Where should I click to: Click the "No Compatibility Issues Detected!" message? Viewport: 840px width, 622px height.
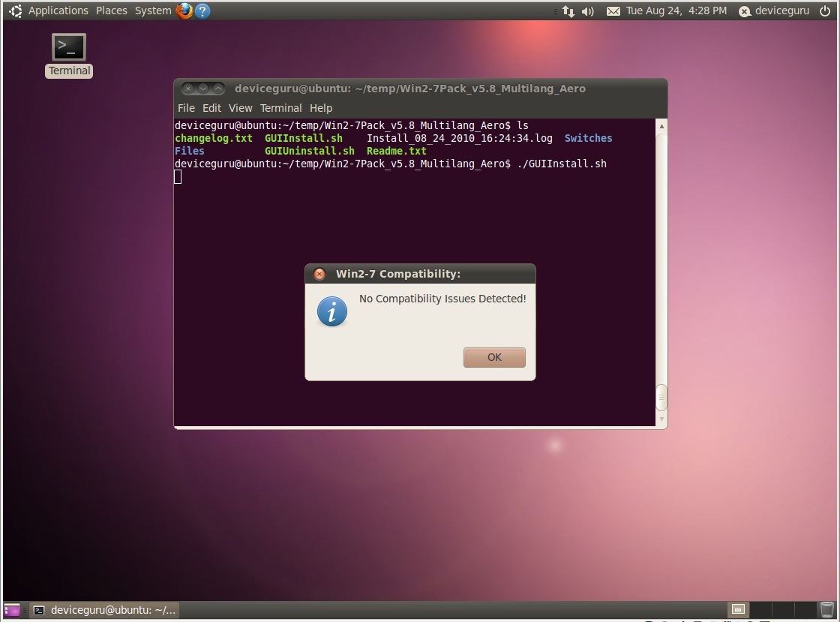point(442,299)
